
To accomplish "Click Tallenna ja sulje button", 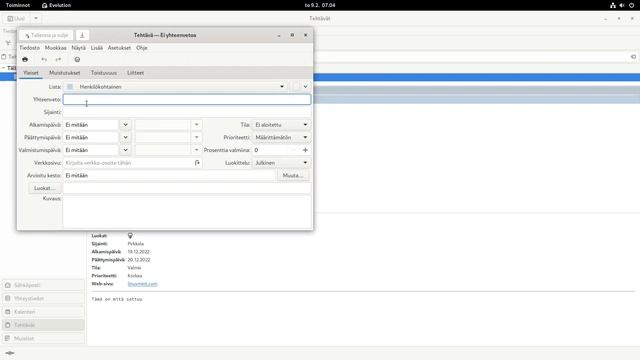I will 46,35.
